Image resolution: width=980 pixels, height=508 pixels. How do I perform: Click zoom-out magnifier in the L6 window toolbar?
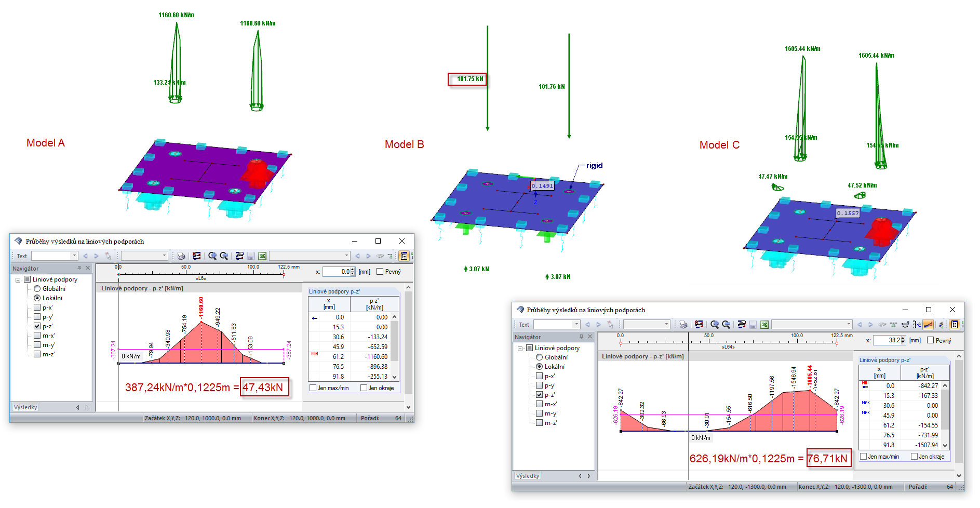pos(224,256)
